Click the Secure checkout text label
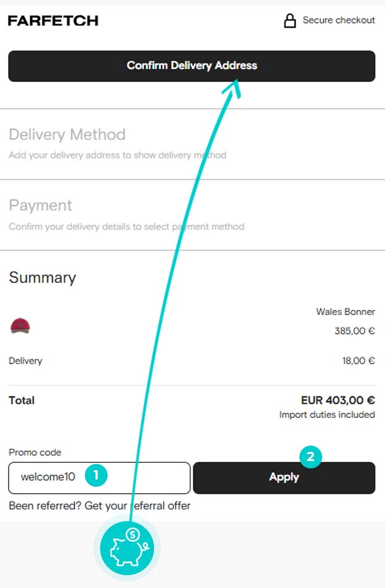This screenshot has height=588, width=385. click(x=339, y=20)
